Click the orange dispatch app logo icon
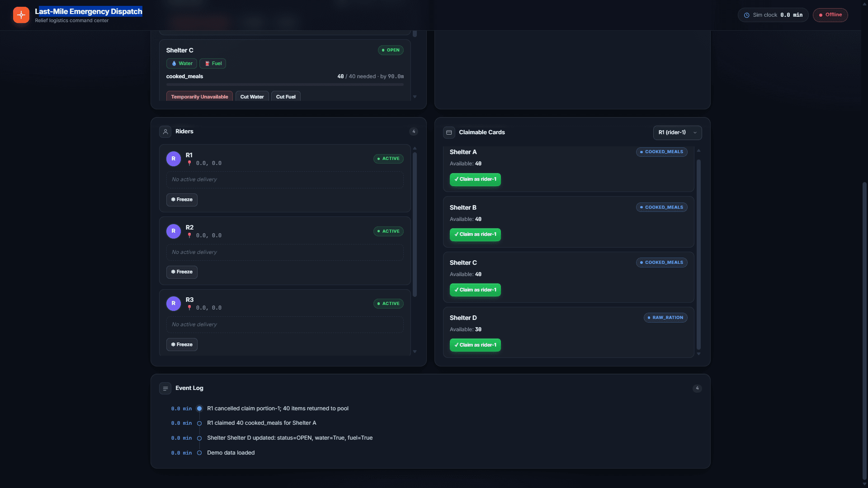This screenshot has height=488, width=868. click(x=21, y=15)
